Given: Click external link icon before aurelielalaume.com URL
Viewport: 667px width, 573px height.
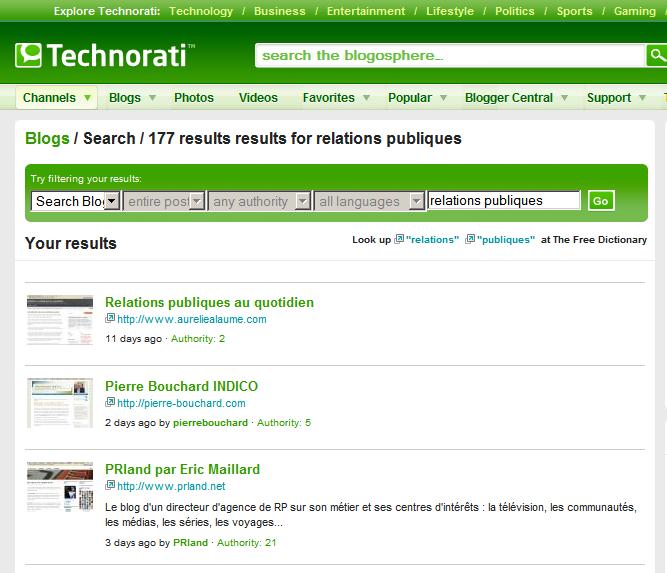Looking at the screenshot, I should pos(110,318).
